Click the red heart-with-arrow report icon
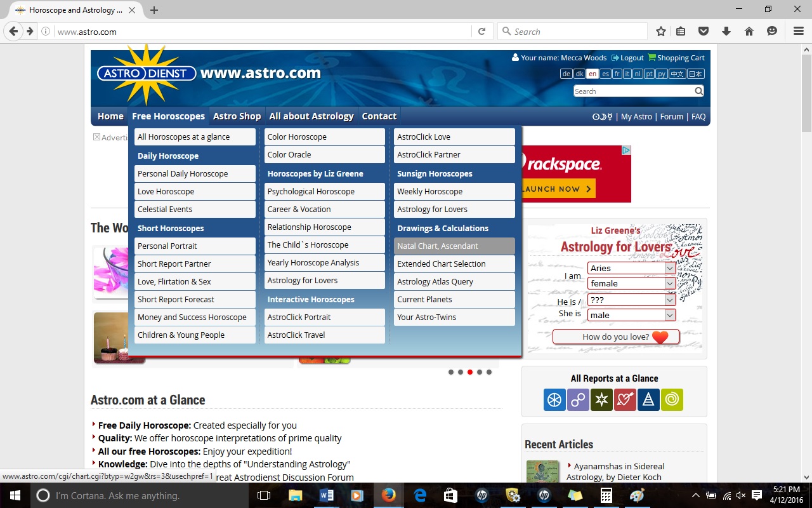This screenshot has height=508, width=812. tap(625, 399)
